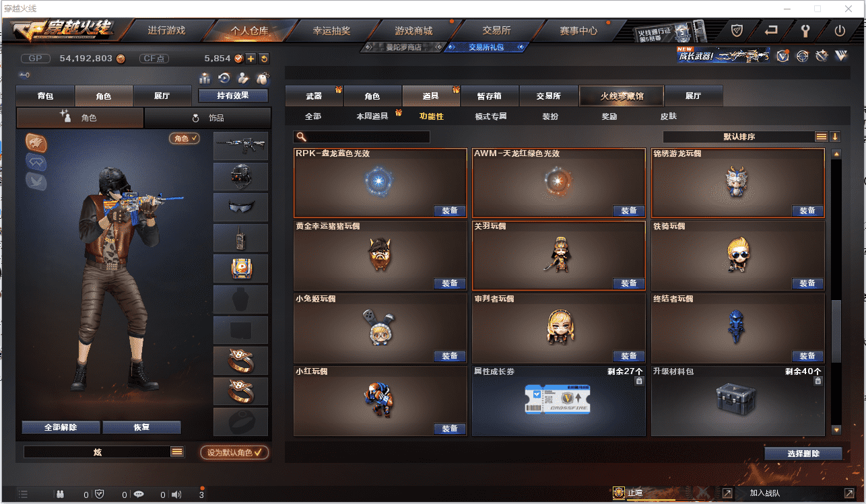Click the wrench settings icon in top bar
Screen dimensions: 866x504
(805, 30)
